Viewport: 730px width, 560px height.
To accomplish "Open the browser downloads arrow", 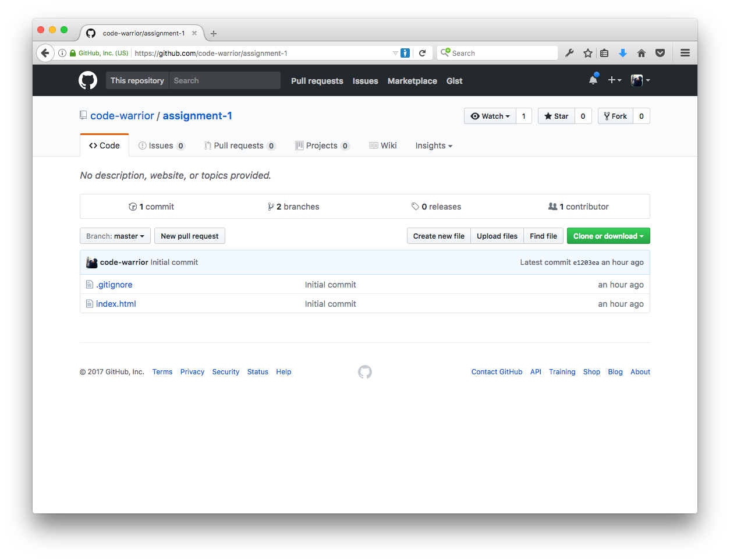I will tap(623, 53).
